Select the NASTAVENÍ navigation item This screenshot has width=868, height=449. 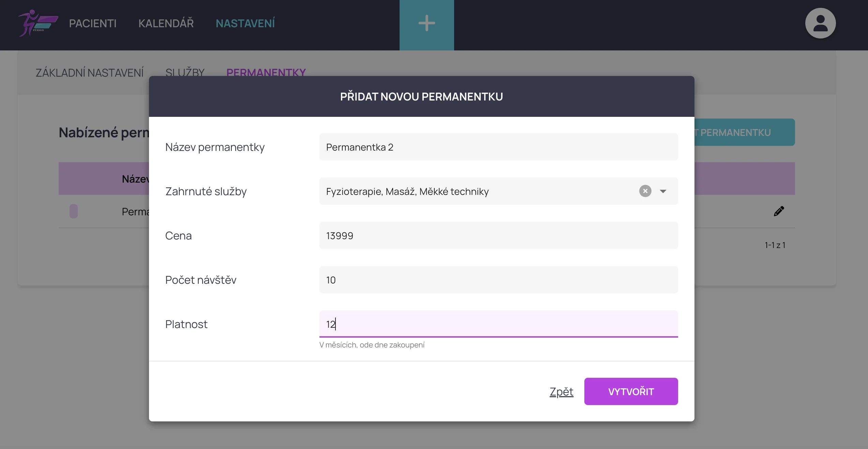pyautogui.click(x=245, y=23)
